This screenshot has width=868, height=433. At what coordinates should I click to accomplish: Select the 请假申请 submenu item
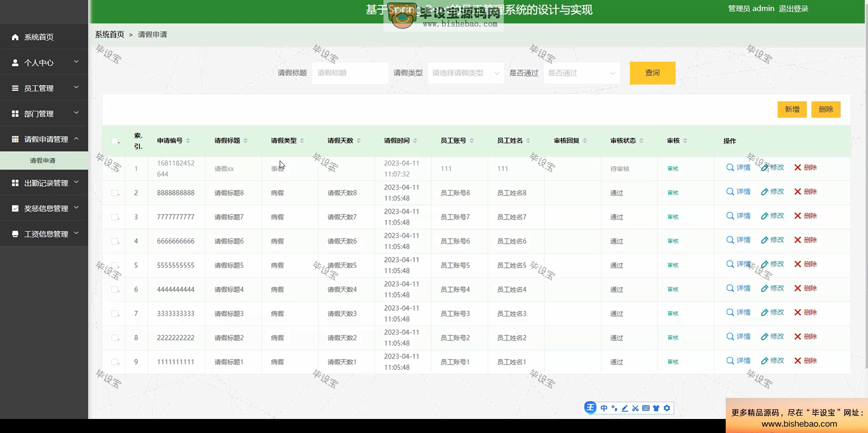point(42,161)
